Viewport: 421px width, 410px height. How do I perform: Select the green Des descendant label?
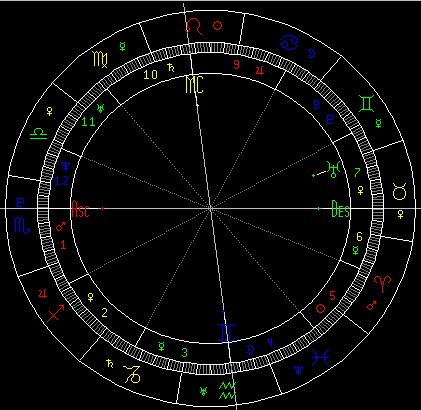(x=340, y=209)
